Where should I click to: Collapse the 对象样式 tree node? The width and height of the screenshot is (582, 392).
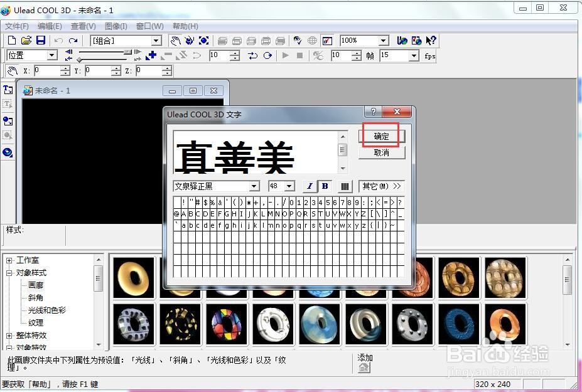(9, 273)
